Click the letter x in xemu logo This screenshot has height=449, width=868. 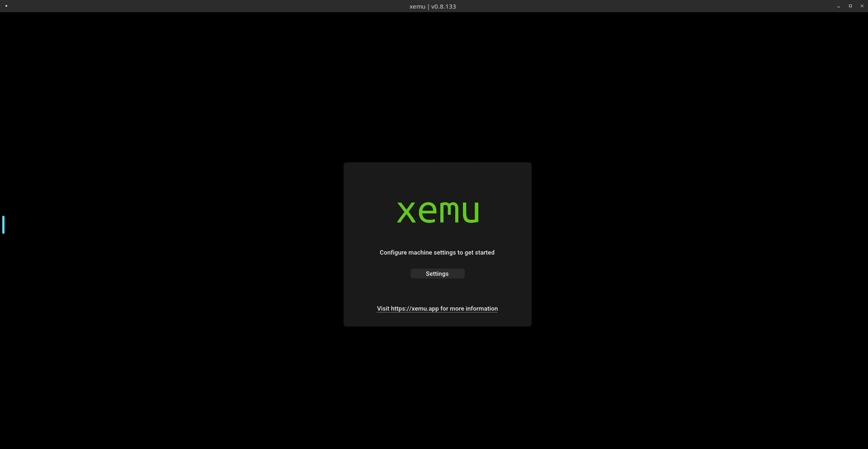tap(406, 213)
